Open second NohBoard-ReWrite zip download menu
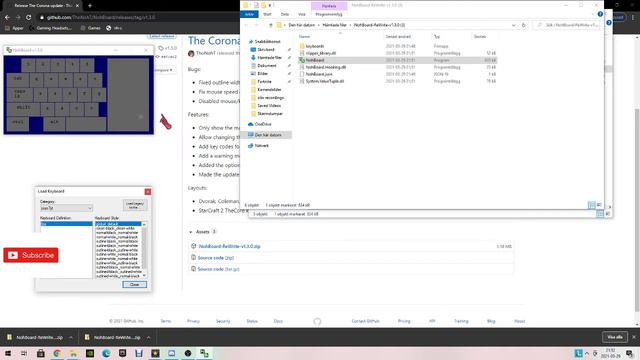 tap(149, 338)
